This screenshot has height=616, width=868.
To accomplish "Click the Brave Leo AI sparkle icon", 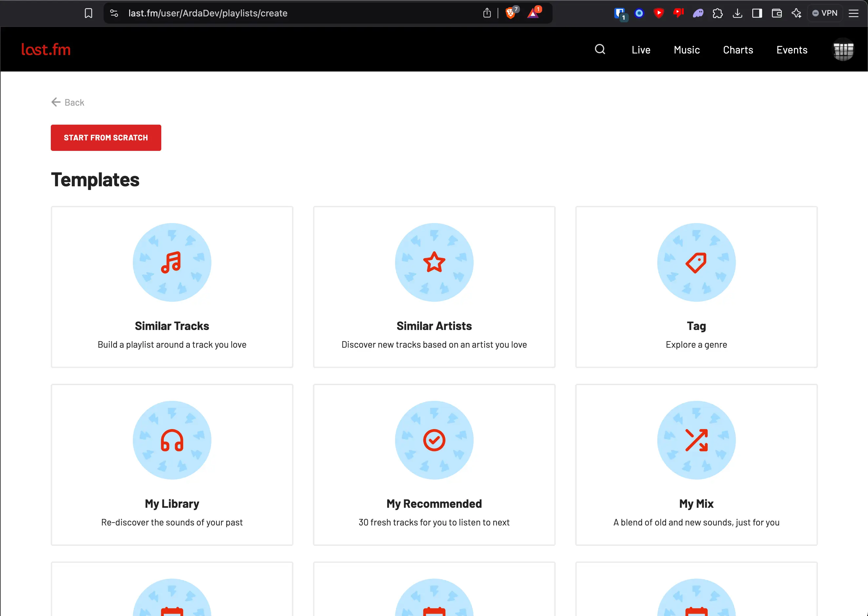I will click(796, 13).
